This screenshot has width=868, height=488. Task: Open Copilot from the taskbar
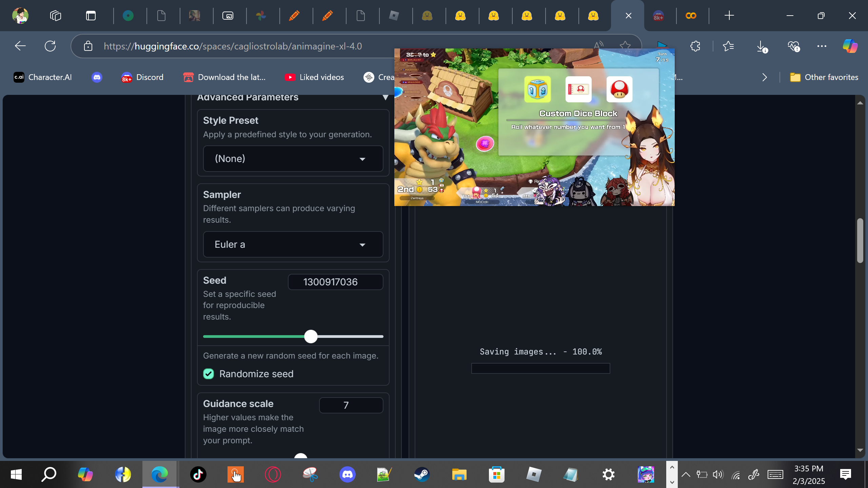[x=85, y=474]
